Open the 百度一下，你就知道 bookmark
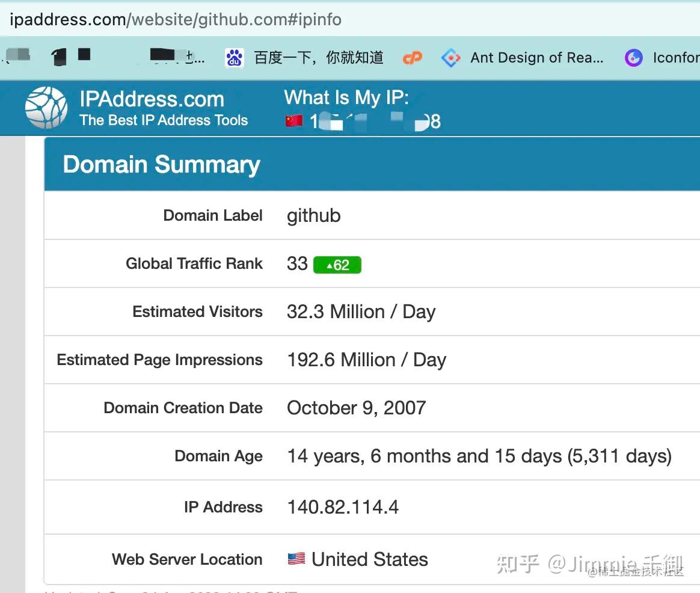Viewport: 700px width, 593px height. pos(319,58)
